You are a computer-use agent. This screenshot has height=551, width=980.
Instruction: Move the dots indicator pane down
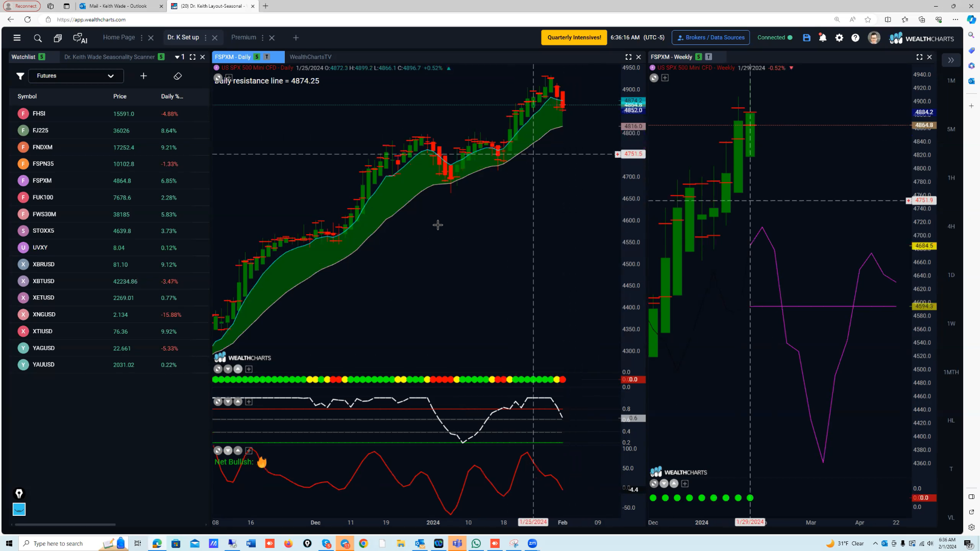click(228, 369)
